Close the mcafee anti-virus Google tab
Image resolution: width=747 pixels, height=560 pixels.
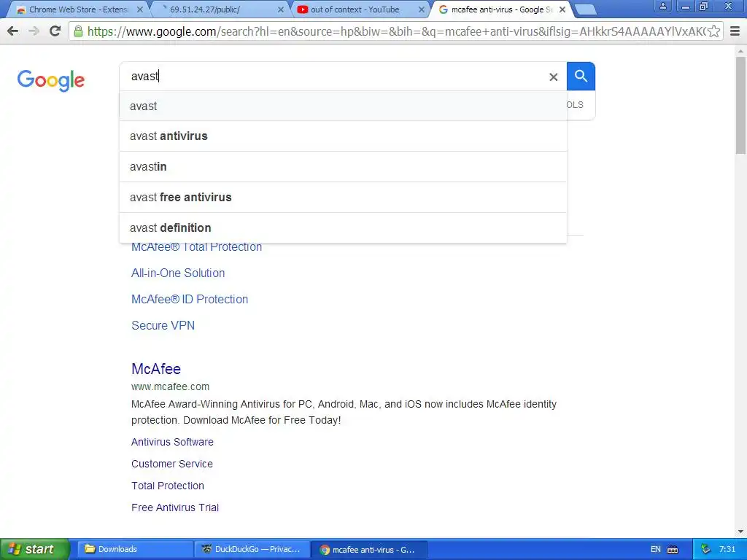562,9
